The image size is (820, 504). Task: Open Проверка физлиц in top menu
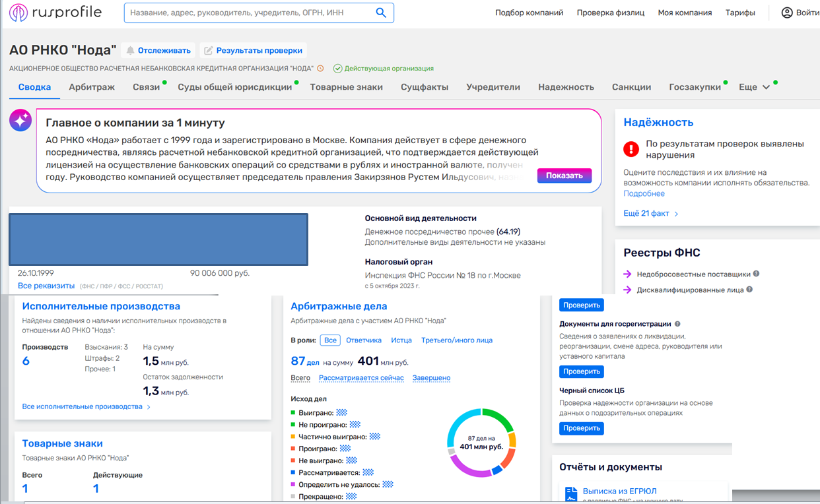tap(611, 13)
